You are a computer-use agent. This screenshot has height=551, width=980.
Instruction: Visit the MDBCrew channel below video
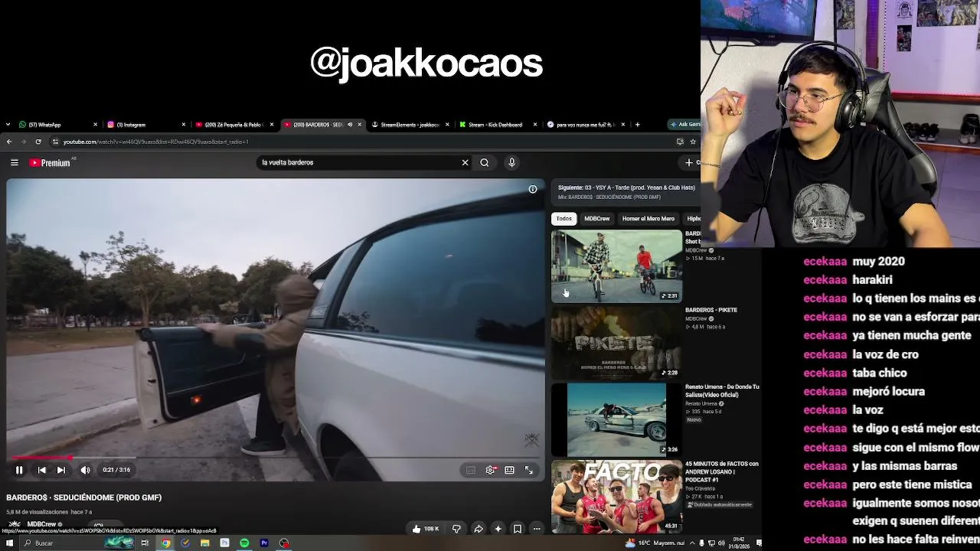[x=41, y=524]
